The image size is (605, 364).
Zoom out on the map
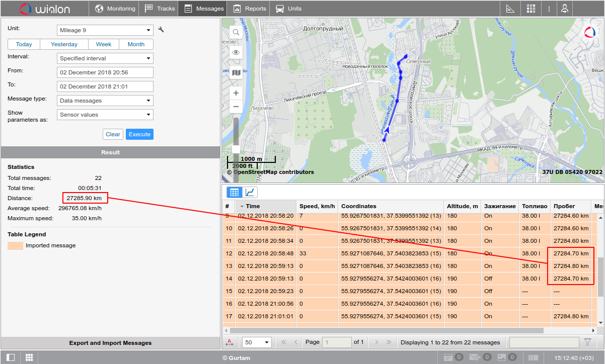(x=236, y=107)
